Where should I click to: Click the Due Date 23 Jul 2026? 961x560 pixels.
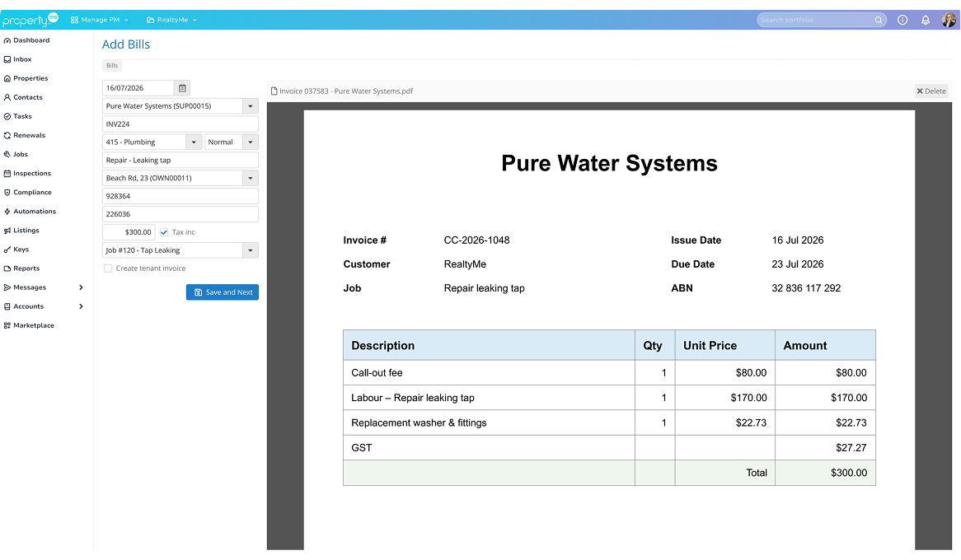point(797,264)
